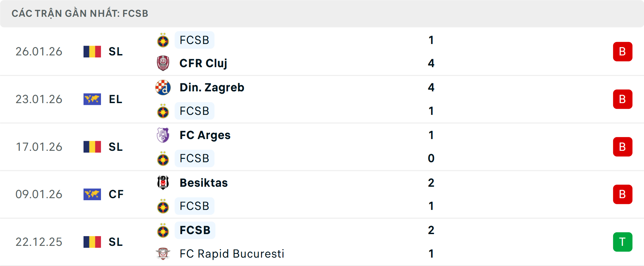Click the header CÁC TRẬN GẦN NHẤT: FCSB

pyautogui.click(x=80, y=13)
